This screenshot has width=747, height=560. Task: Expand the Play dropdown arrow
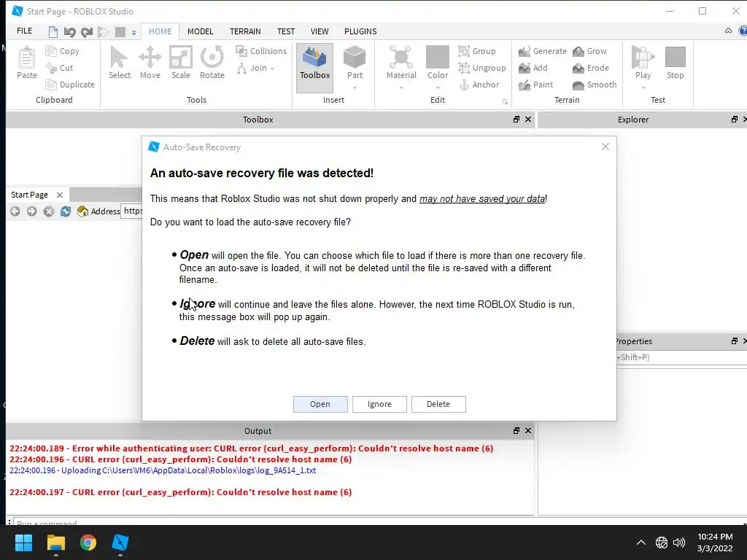coord(643,87)
